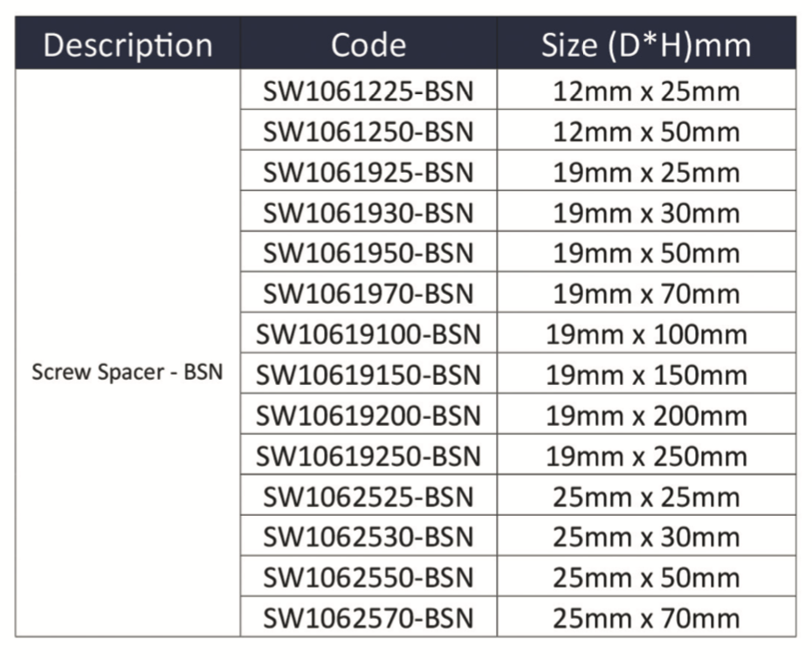Viewport: 812px width, 660px height.
Task: Select code SW1061930-BSN
Action: [368, 213]
